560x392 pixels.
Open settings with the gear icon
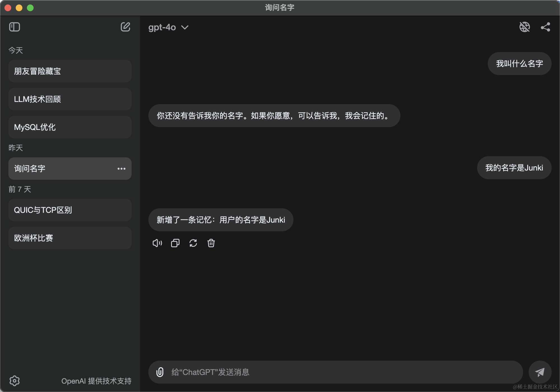(15, 381)
